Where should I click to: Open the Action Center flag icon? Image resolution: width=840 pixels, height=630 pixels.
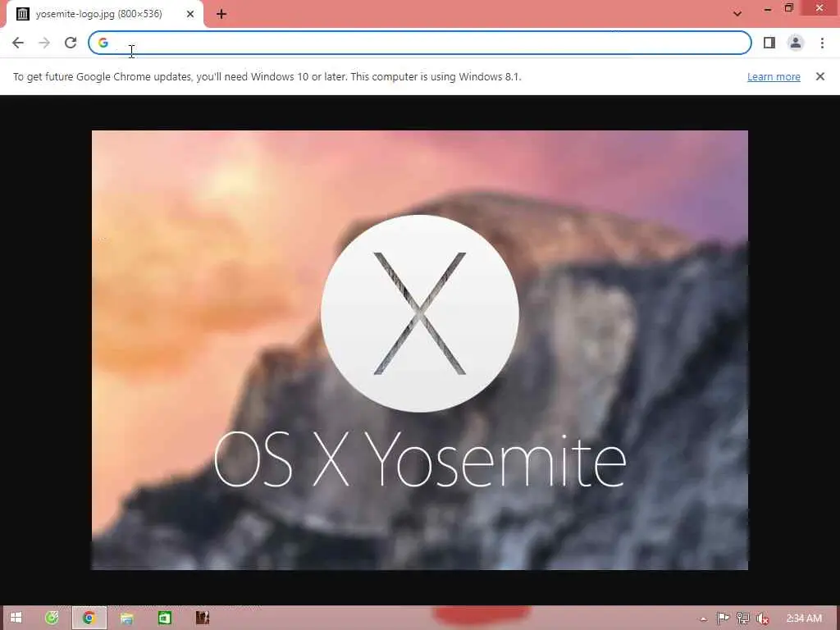[723, 619]
